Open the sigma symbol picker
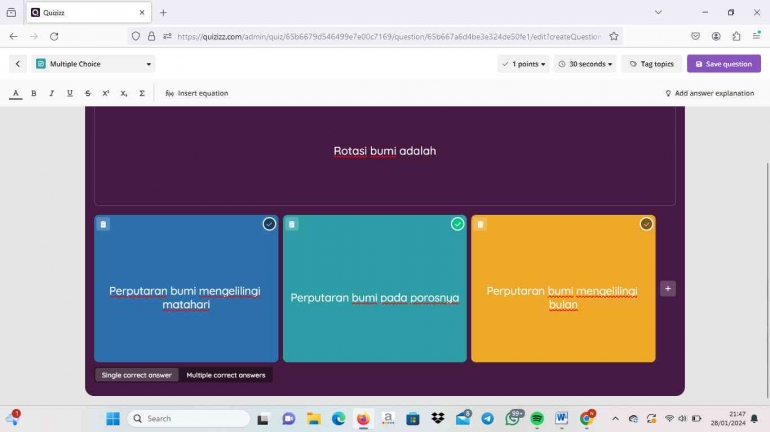This screenshot has width=770, height=432. (142, 93)
